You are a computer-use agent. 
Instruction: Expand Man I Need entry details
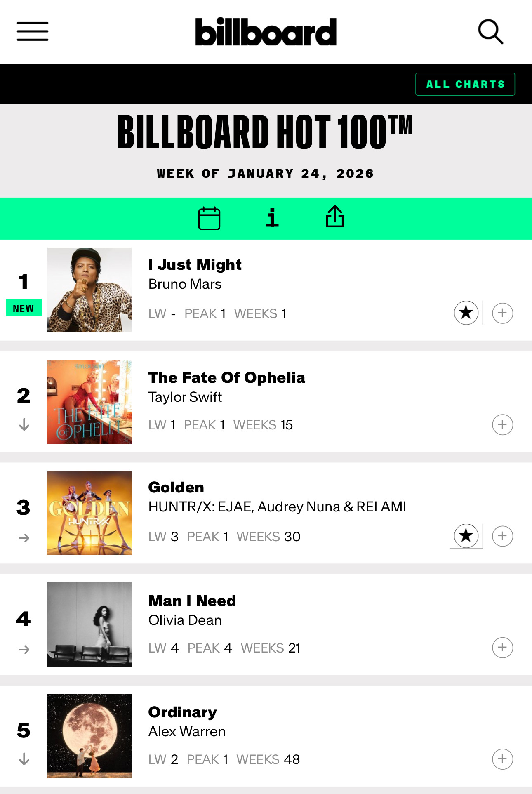(x=502, y=648)
